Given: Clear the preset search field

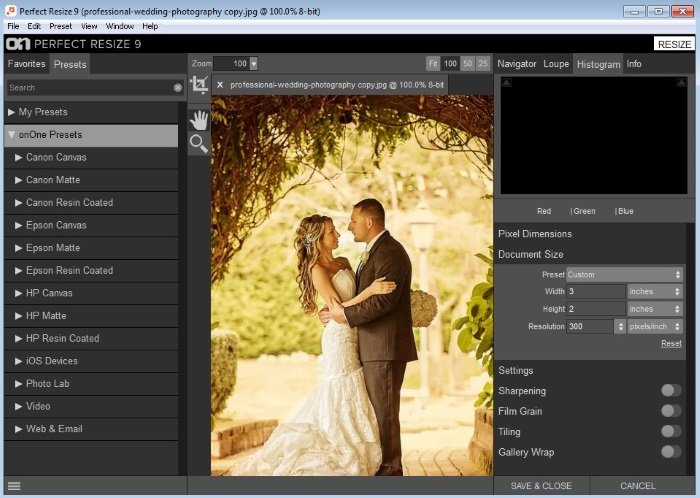Looking at the screenshot, I should point(178,88).
